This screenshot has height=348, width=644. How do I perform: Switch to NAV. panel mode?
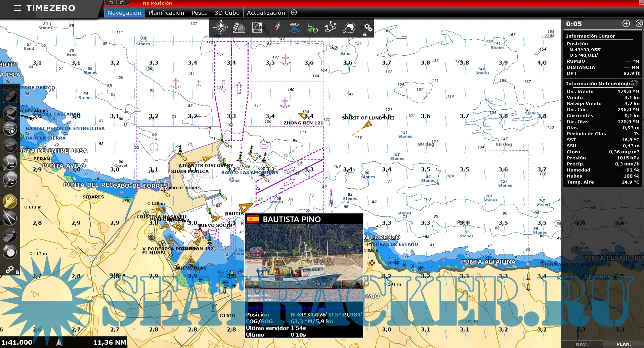click(582, 344)
